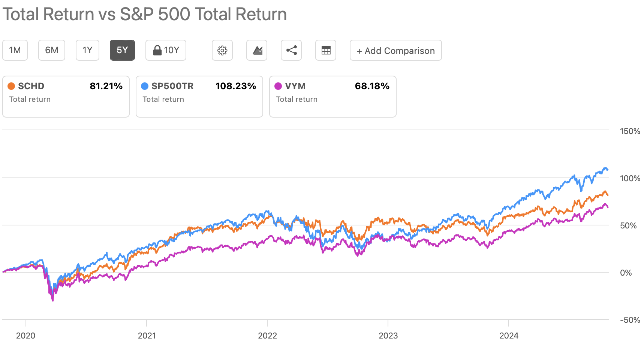Image resolution: width=644 pixels, height=346 pixels.
Task: Toggle the VYM total return card
Action: pos(333,97)
